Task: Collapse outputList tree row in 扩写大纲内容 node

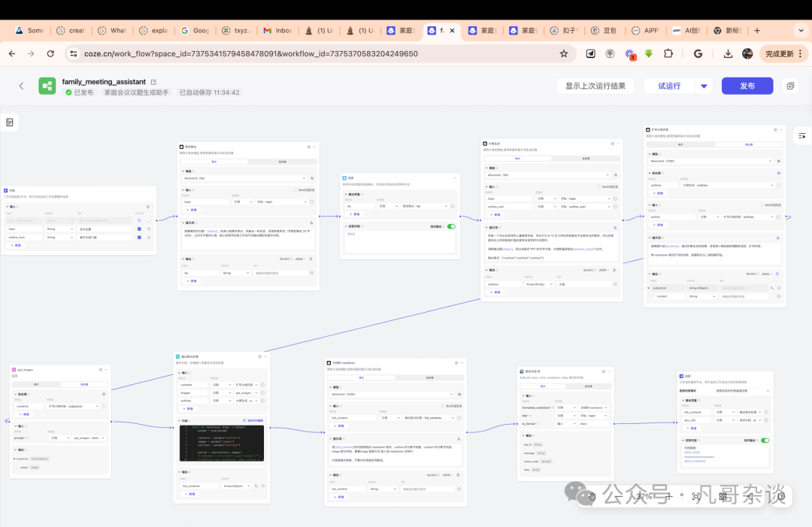Action: point(648,288)
